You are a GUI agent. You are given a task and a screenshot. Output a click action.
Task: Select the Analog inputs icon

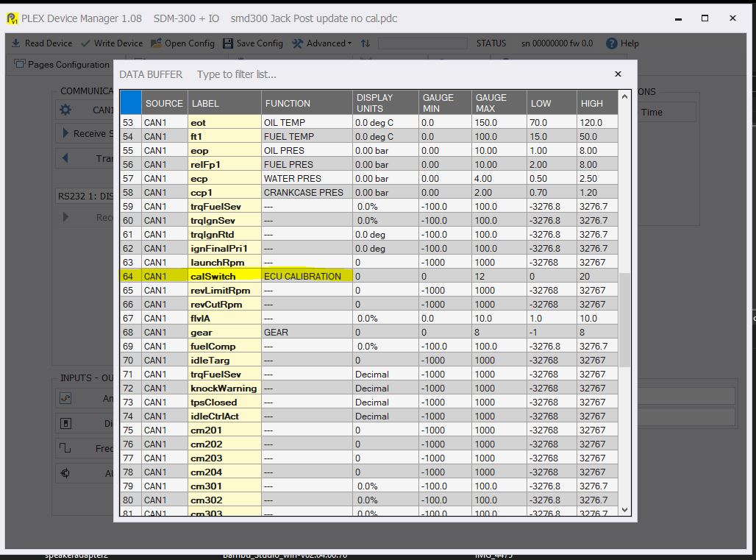(65, 398)
